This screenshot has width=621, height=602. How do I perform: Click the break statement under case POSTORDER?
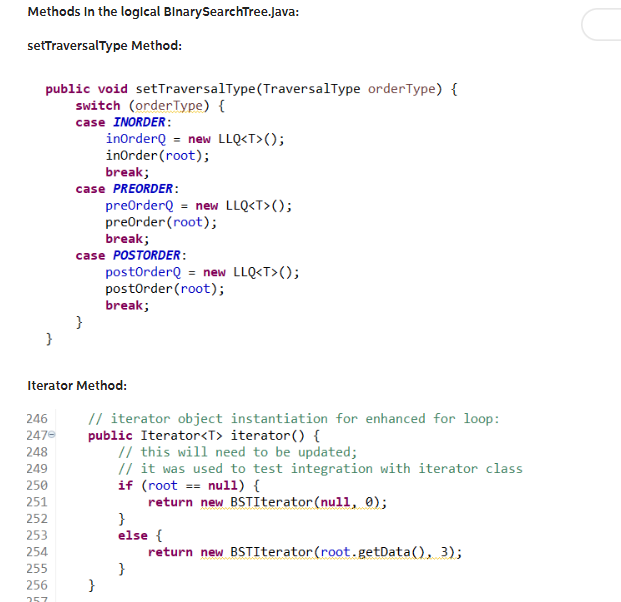pos(127,305)
